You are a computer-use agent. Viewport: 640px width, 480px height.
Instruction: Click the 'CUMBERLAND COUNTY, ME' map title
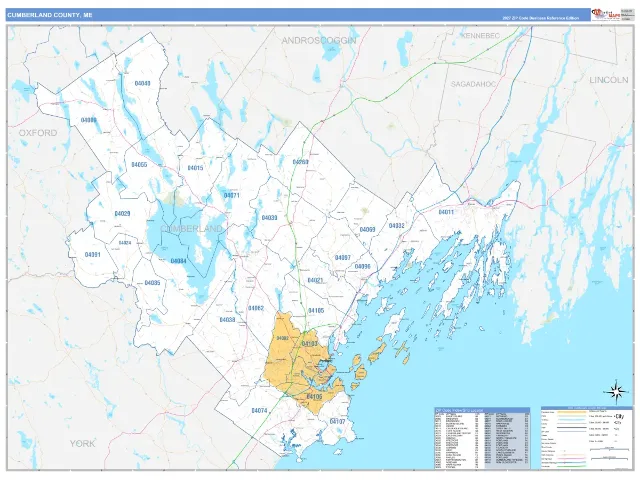[50, 15]
